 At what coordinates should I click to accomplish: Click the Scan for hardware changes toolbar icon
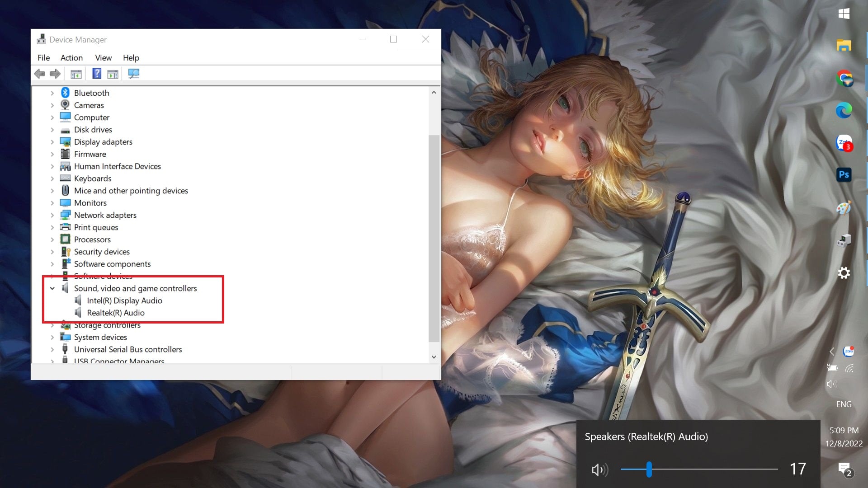point(134,74)
